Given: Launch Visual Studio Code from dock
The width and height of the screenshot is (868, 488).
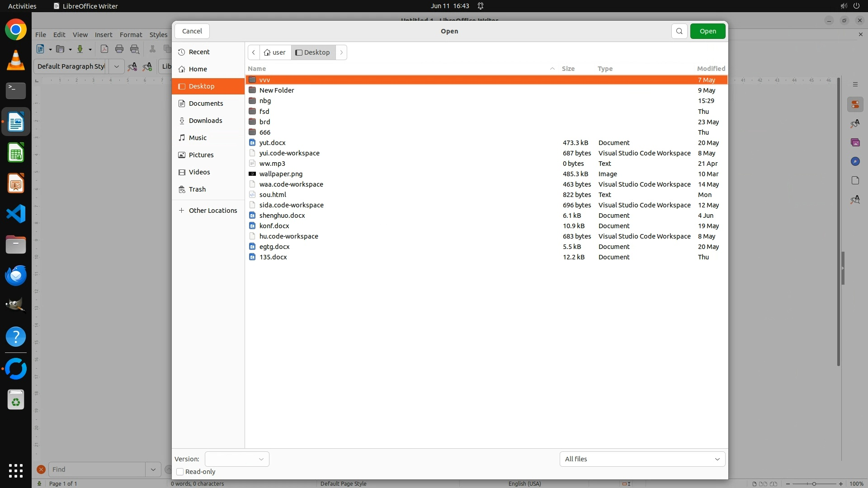Looking at the screenshot, I should pyautogui.click(x=16, y=214).
